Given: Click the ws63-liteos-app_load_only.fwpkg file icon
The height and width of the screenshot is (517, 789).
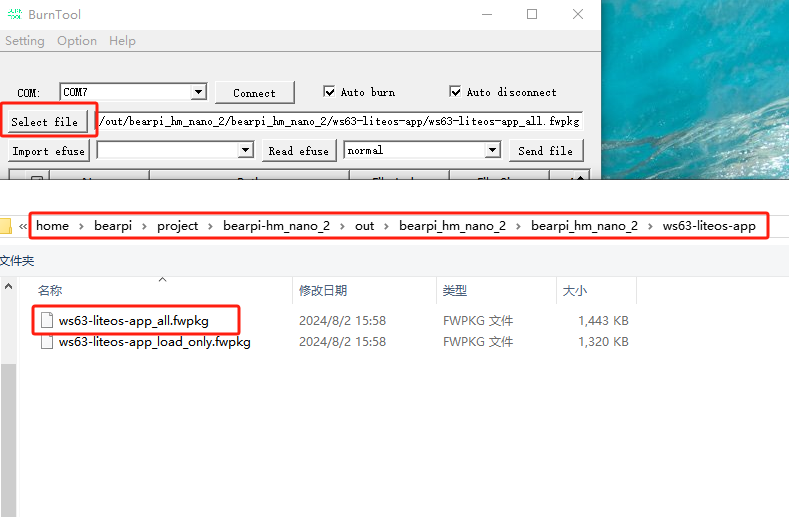Looking at the screenshot, I should pos(47,342).
